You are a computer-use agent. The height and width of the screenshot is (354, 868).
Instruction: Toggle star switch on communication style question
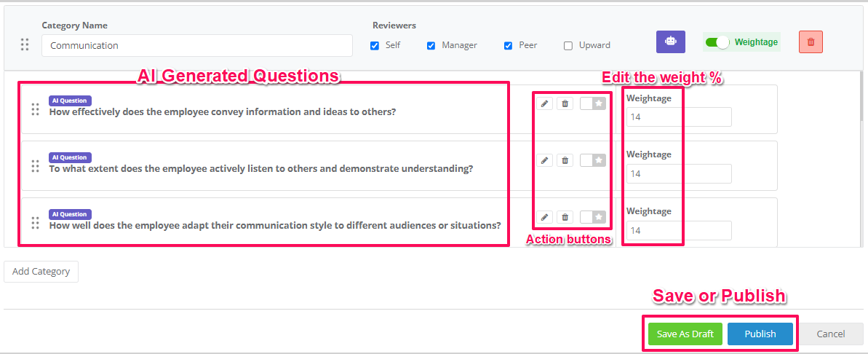(x=593, y=216)
